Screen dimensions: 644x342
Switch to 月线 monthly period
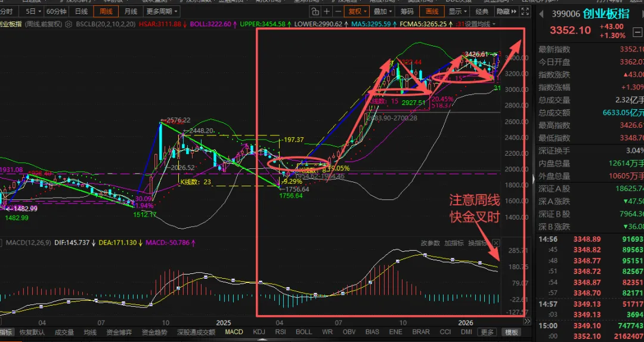pos(131,11)
